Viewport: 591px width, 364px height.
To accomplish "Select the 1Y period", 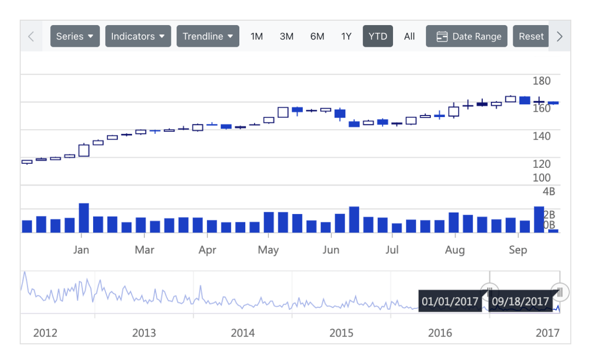I will [346, 36].
